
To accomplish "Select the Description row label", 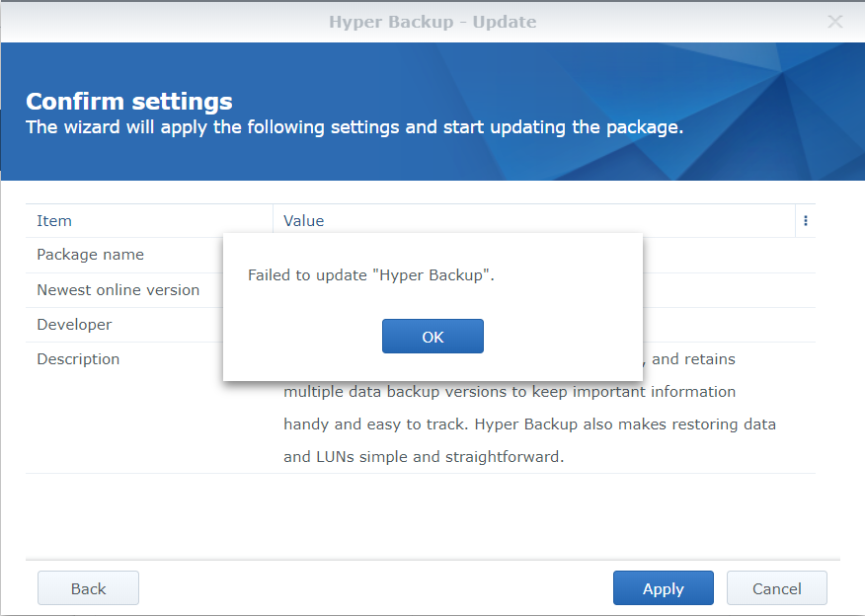I will (78, 359).
